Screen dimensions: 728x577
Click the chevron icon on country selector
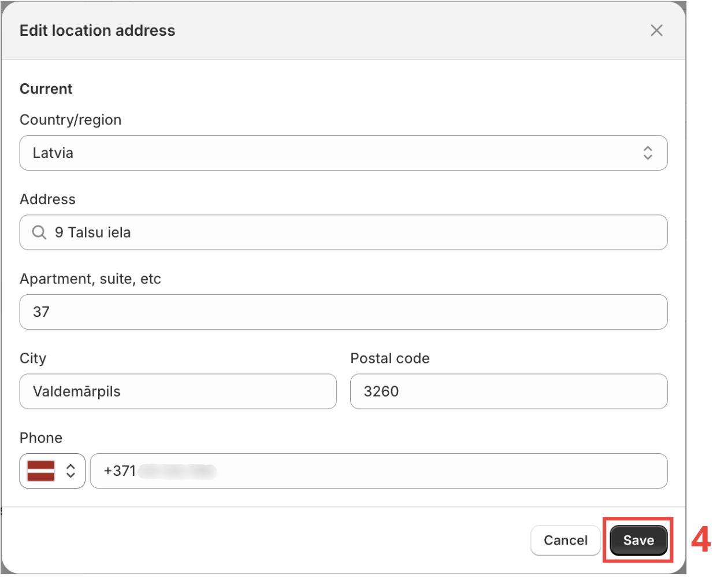[x=648, y=153]
